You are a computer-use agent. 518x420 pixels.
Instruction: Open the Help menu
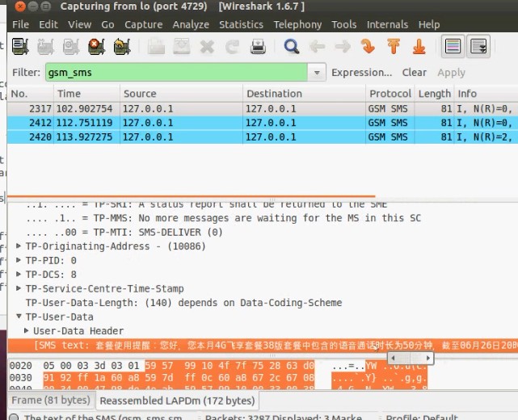click(x=429, y=24)
